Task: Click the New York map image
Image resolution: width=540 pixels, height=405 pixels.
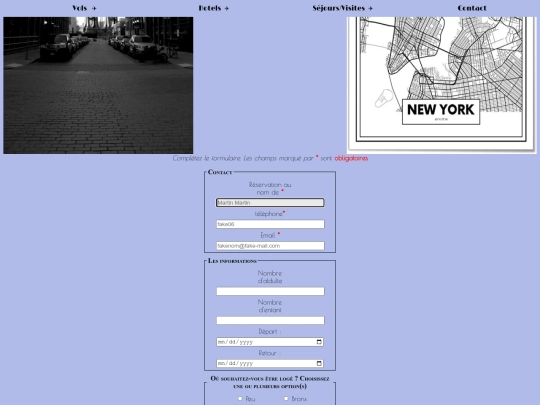Action: click(442, 85)
